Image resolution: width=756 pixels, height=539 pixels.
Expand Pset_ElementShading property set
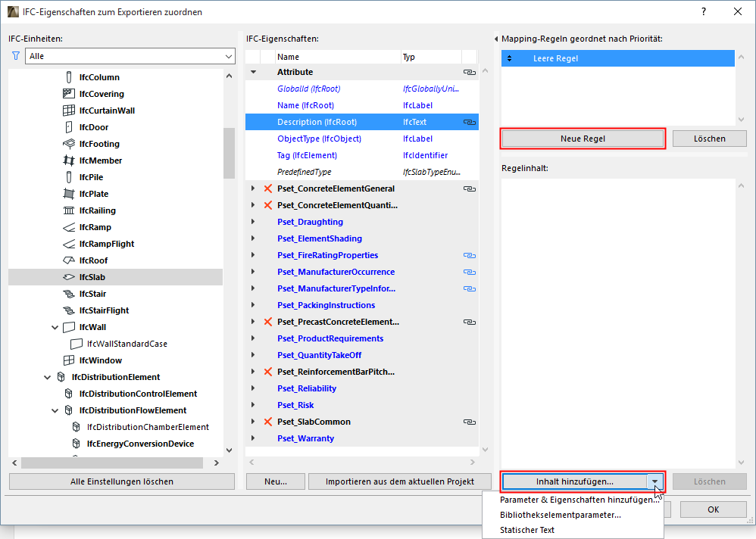[x=253, y=238]
